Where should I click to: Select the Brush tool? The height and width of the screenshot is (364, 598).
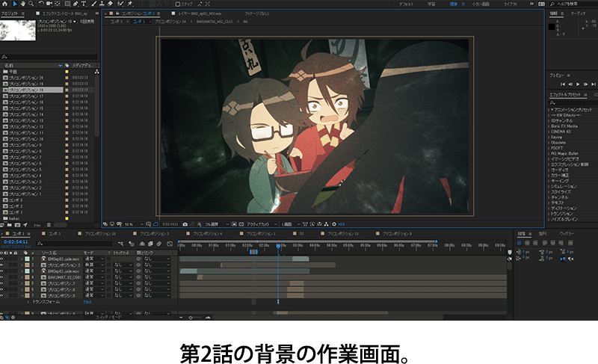click(x=93, y=4)
